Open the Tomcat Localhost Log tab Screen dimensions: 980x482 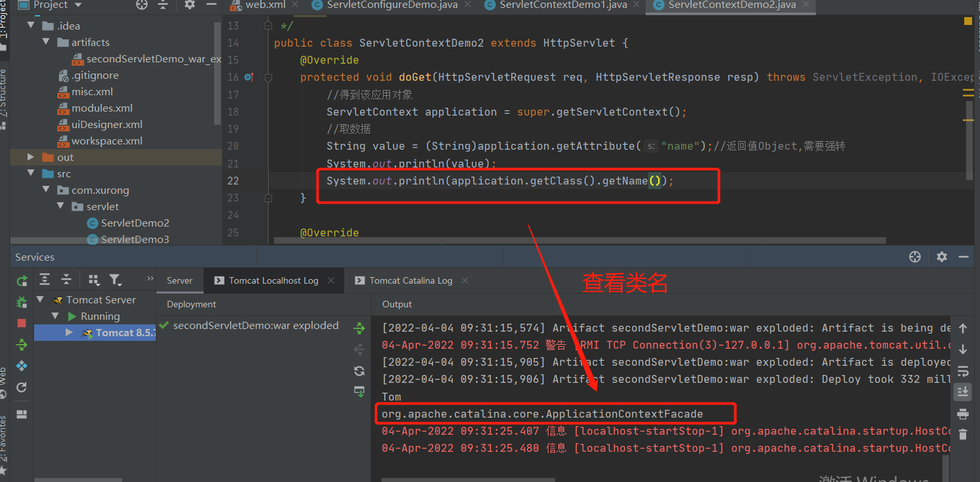[273, 280]
